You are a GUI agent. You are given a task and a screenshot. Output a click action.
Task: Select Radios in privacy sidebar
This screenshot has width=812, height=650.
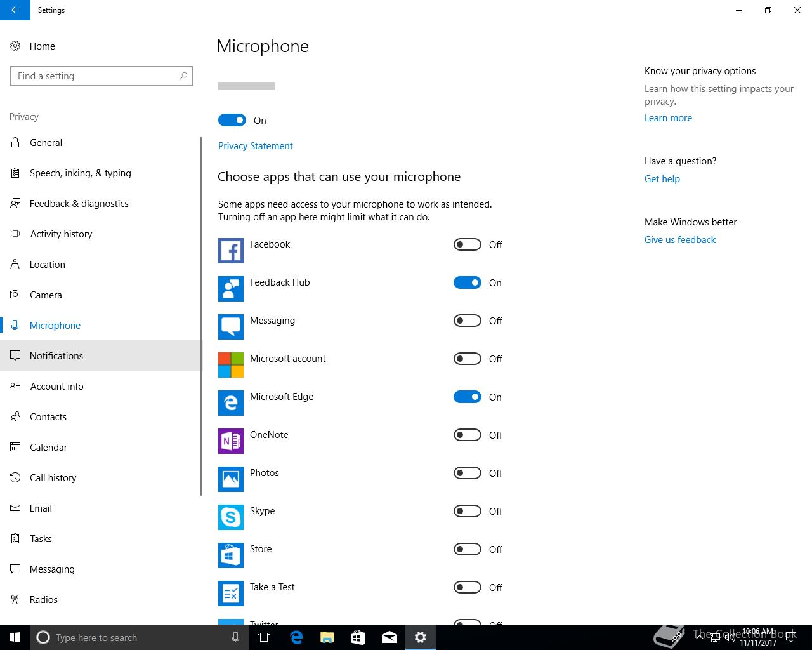[x=100, y=599]
